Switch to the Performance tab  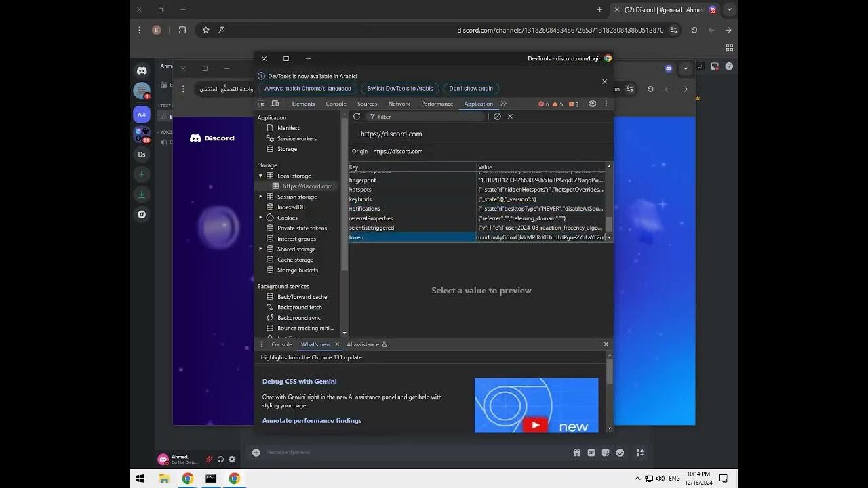[x=437, y=104]
